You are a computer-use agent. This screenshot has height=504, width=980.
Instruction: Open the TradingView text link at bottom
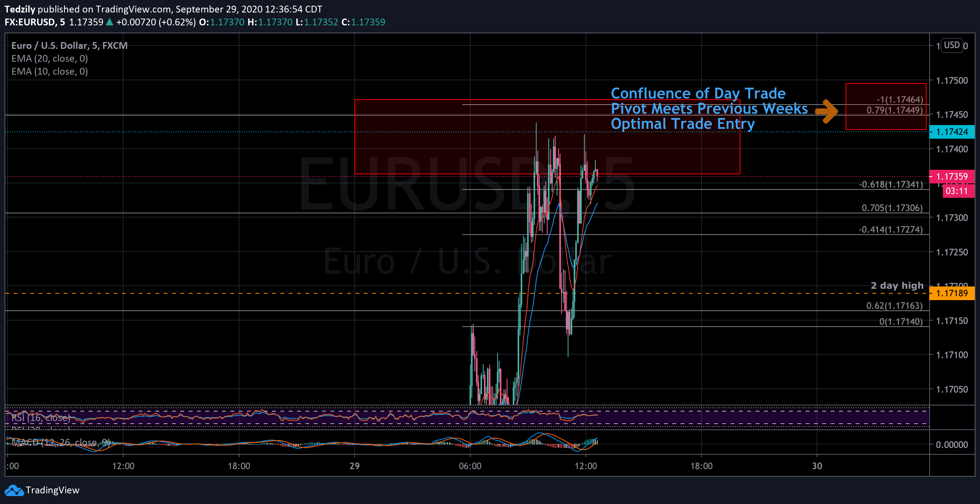53,490
